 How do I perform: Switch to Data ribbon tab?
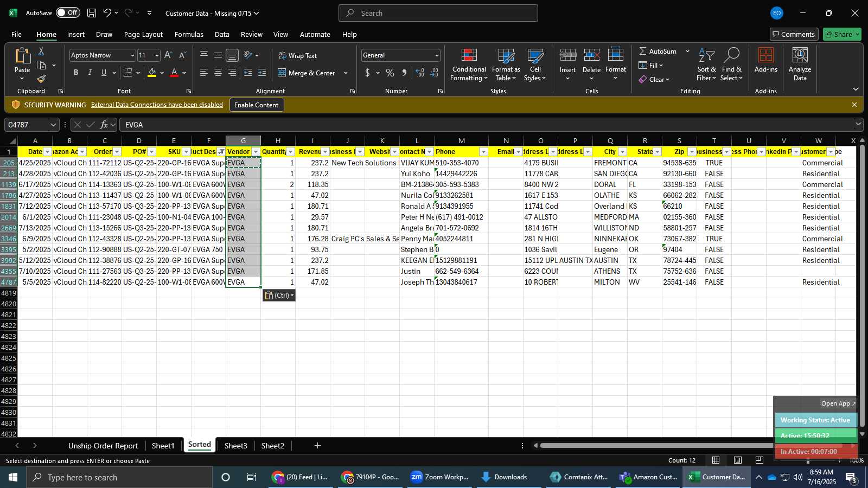point(222,34)
